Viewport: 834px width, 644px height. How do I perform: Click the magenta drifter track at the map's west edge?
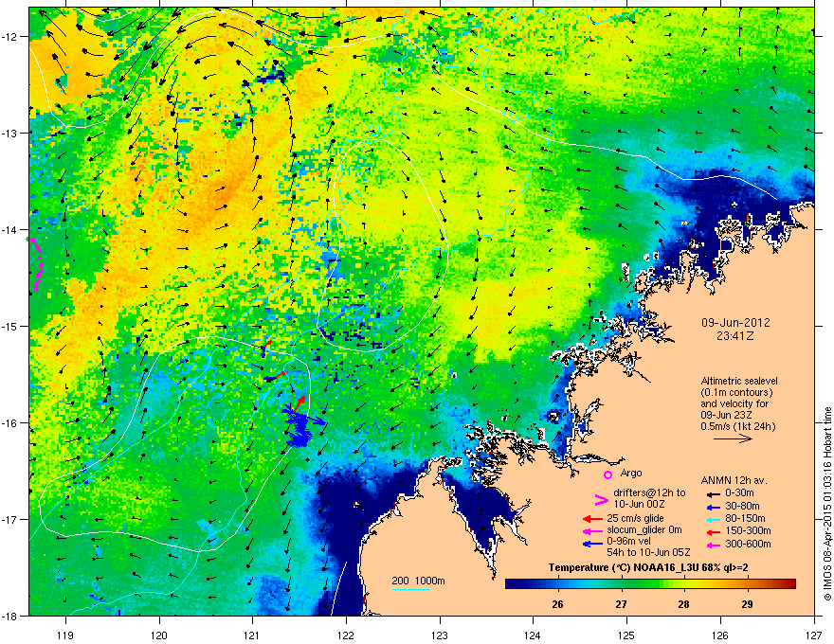point(36,264)
